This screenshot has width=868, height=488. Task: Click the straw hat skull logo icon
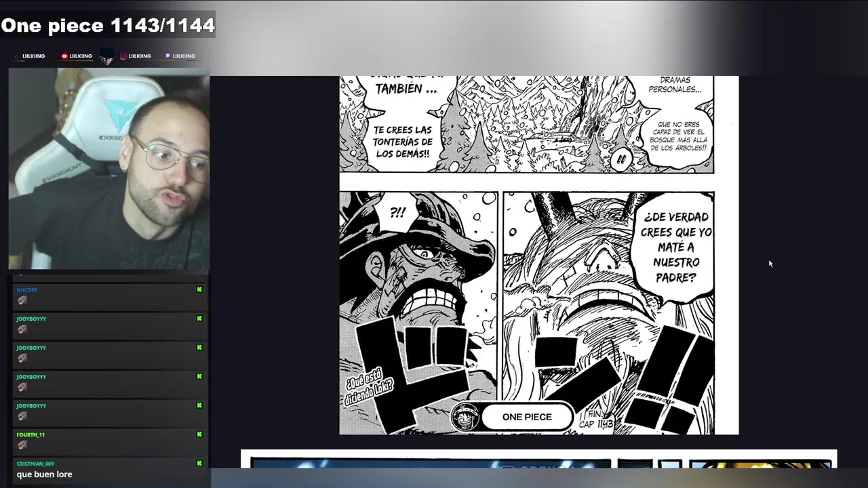[465, 416]
